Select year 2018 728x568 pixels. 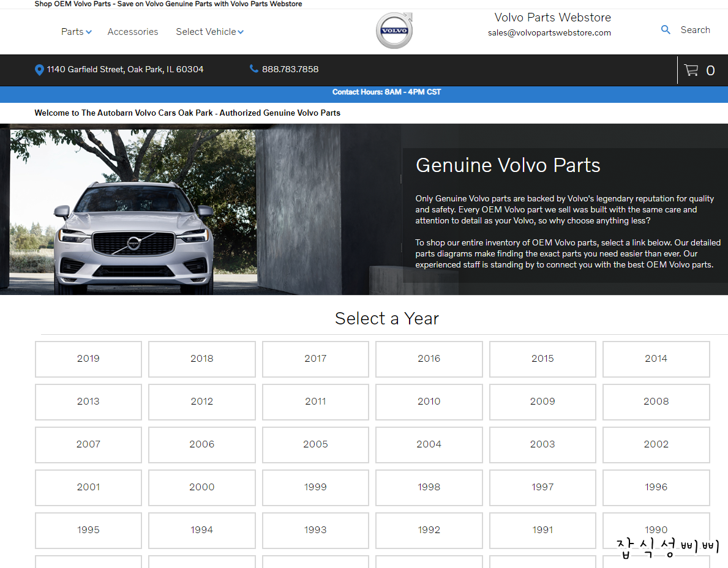pos(202,359)
